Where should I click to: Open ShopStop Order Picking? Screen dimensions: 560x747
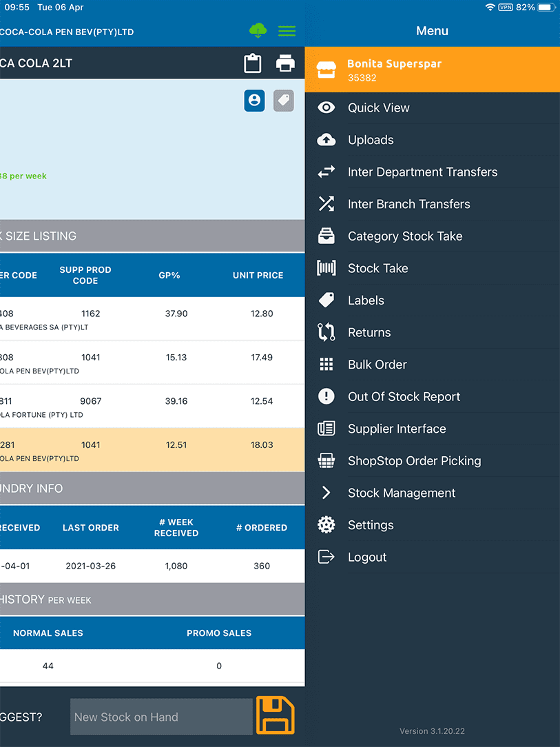tap(432, 461)
